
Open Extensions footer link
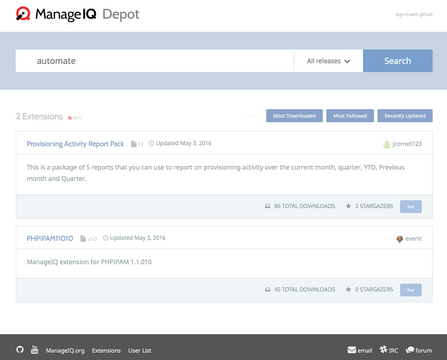pyautogui.click(x=106, y=351)
